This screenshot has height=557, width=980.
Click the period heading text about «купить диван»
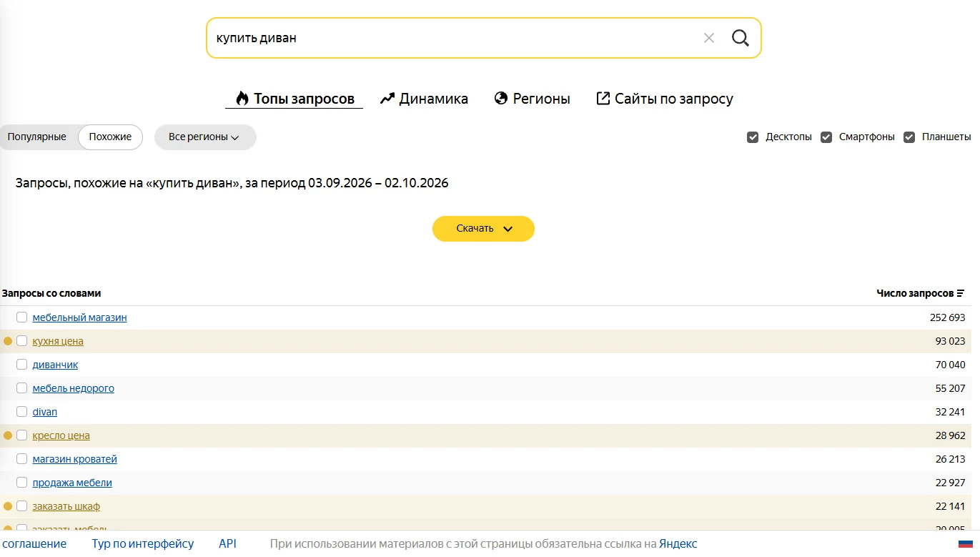(232, 183)
